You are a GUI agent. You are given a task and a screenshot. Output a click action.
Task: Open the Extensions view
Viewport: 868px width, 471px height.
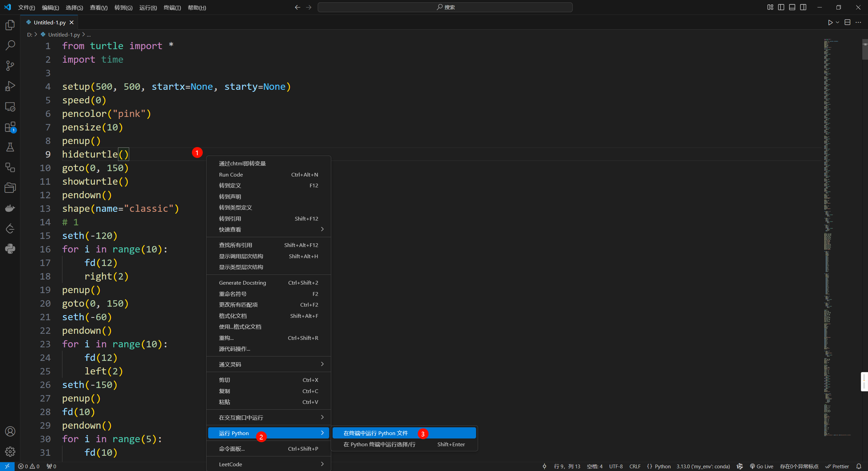coord(10,127)
